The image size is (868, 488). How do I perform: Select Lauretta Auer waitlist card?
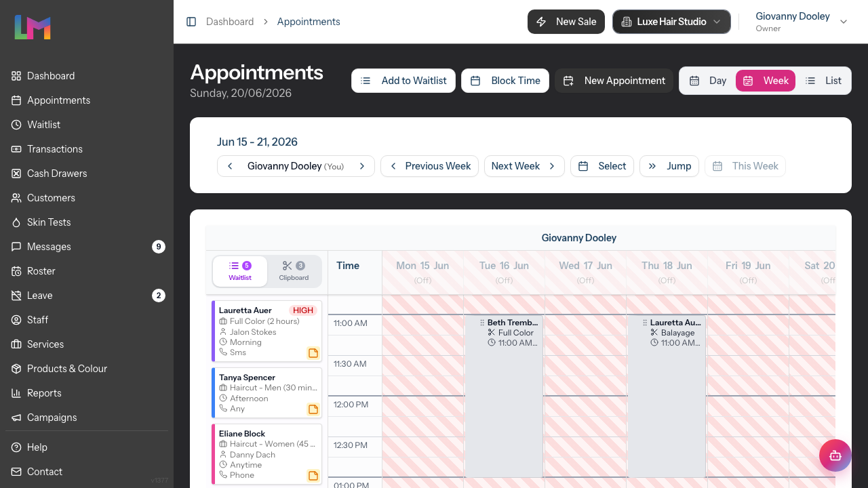click(267, 331)
